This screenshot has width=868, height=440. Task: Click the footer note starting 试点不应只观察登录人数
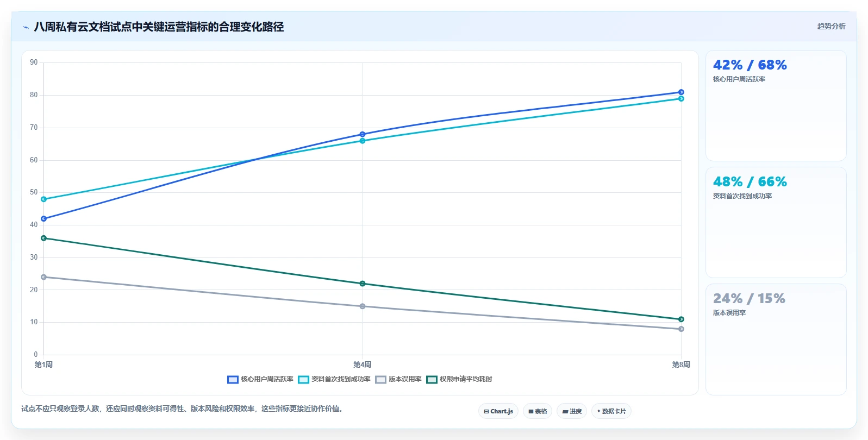click(x=183, y=408)
